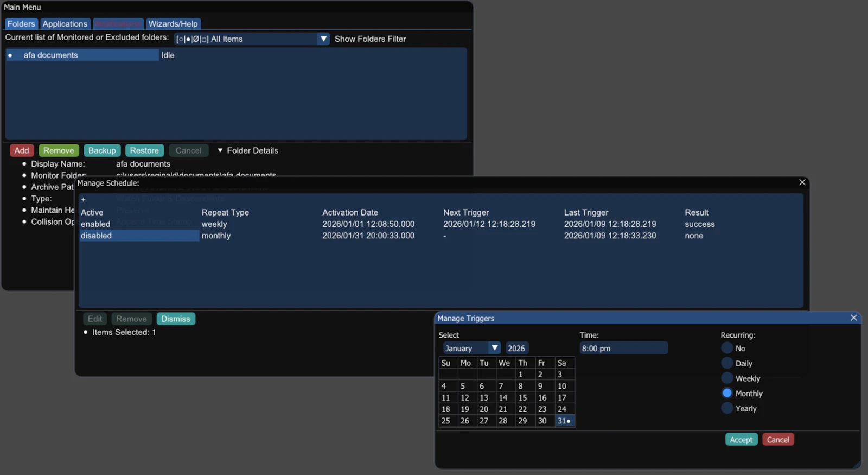Click the Accept button in Manage Triggers
The image size is (868, 475).
click(x=741, y=440)
